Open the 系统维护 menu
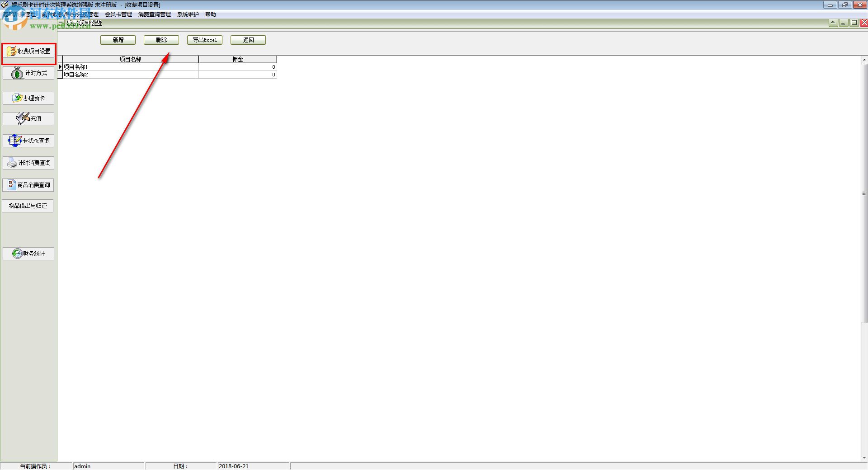Image resolution: width=868 pixels, height=470 pixels. 188,14
